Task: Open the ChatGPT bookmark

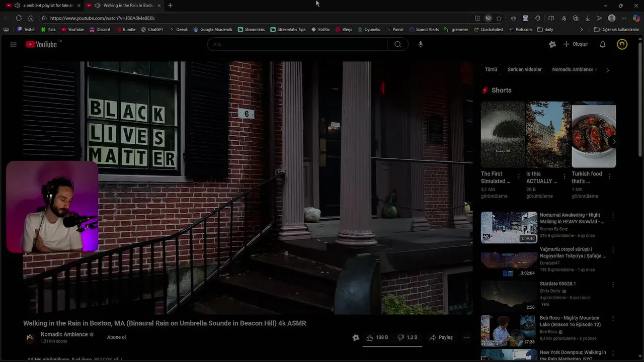Action: [152, 30]
